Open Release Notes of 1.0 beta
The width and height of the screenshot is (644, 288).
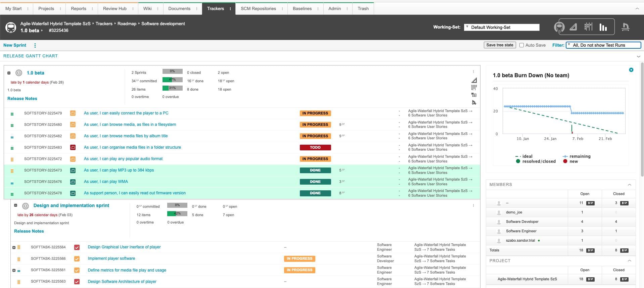[x=22, y=98]
